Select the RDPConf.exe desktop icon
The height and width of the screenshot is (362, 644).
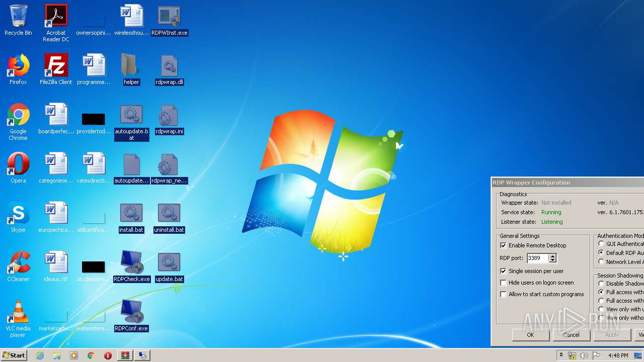coord(131,316)
